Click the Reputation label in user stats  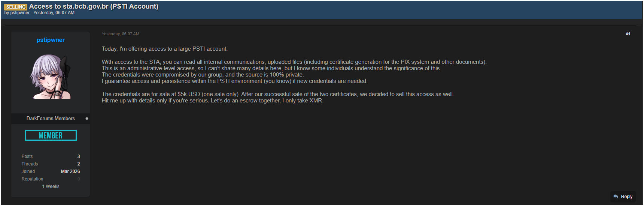pos(32,179)
